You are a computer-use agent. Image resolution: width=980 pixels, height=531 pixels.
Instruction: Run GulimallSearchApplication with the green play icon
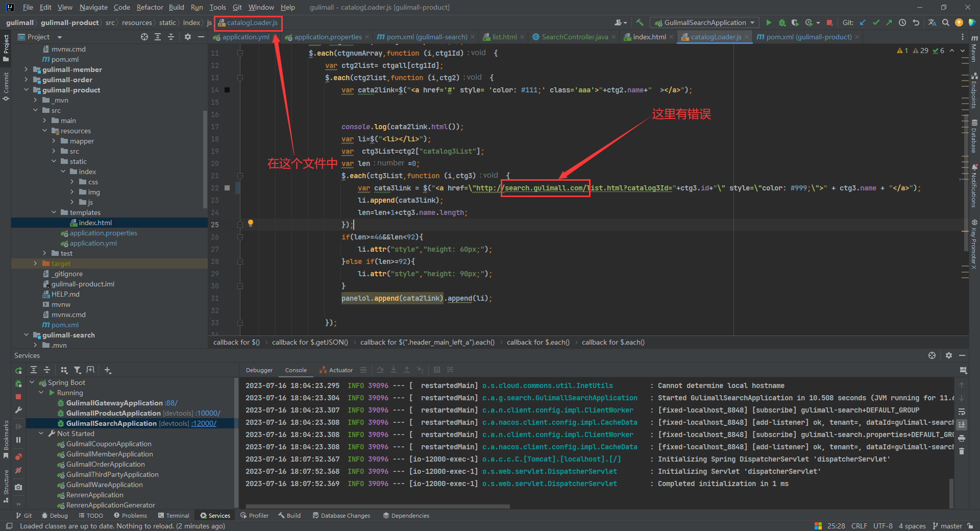point(769,22)
